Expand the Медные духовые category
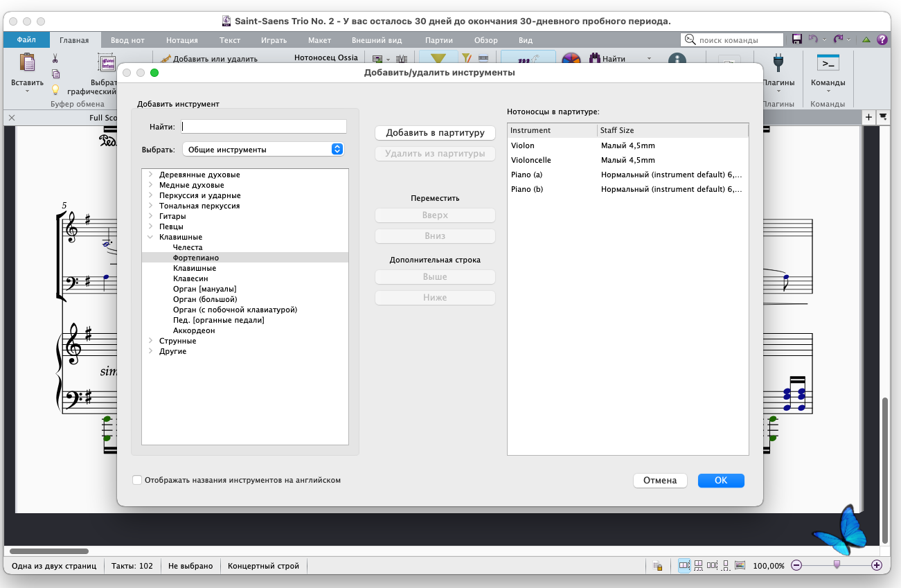The width and height of the screenshot is (901, 588). tap(150, 185)
